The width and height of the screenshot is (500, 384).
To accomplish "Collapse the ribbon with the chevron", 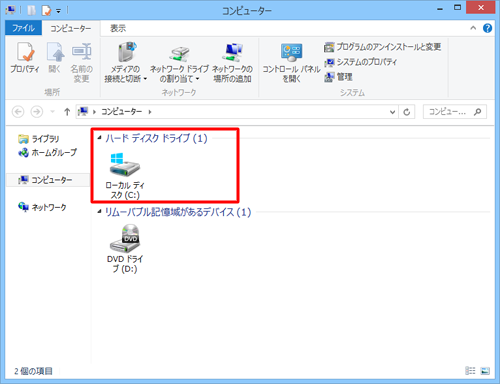I will (473, 28).
